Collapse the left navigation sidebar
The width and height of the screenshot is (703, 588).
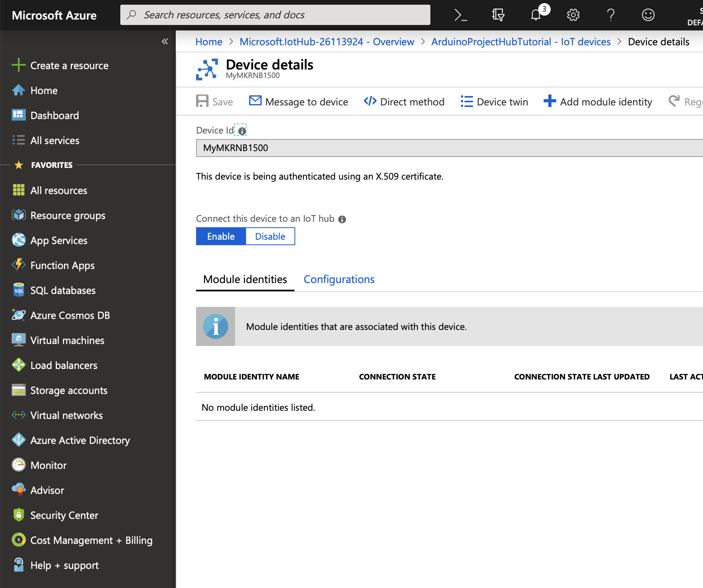(x=164, y=41)
